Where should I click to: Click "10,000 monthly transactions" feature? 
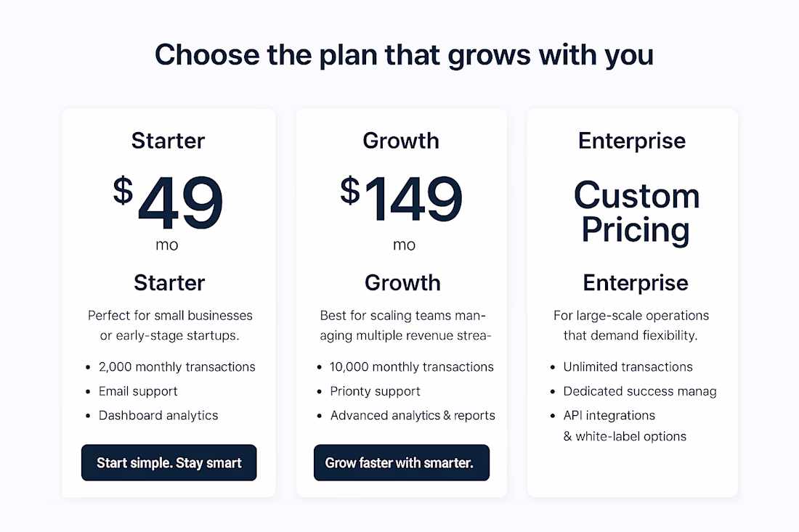tap(412, 367)
